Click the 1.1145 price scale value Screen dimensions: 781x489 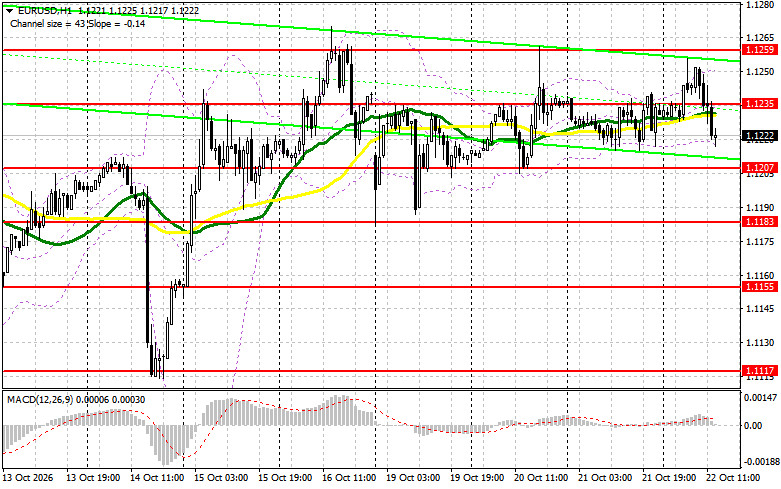click(x=760, y=309)
